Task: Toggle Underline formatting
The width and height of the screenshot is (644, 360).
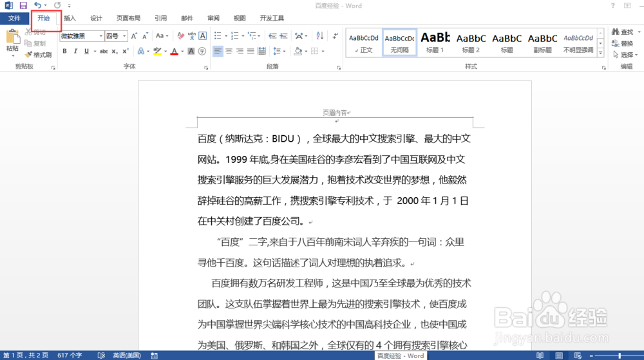Action: point(86,52)
